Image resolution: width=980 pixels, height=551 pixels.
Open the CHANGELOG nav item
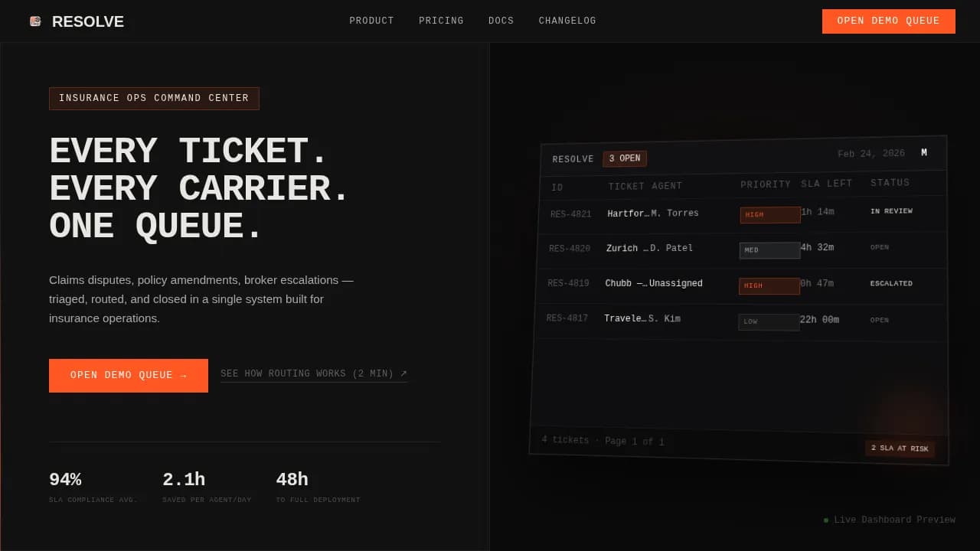(x=567, y=21)
